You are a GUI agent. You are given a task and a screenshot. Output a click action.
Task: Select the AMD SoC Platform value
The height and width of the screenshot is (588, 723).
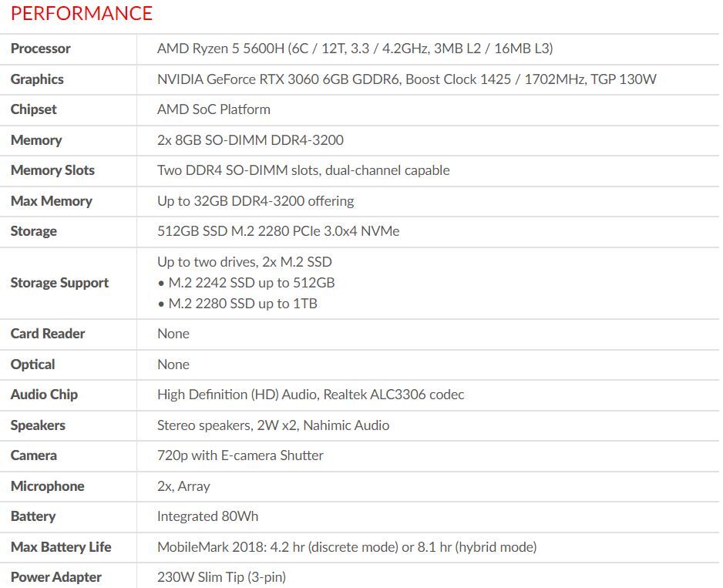pyautogui.click(x=214, y=109)
